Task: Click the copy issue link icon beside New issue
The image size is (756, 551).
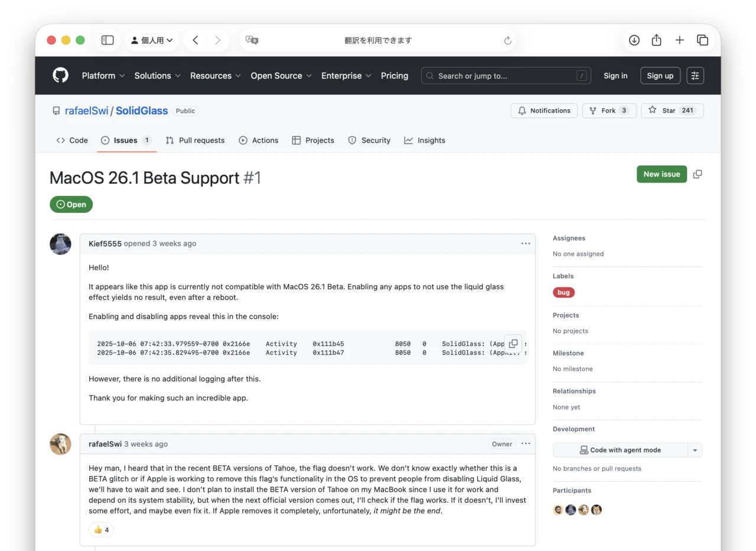Action: coord(698,174)
